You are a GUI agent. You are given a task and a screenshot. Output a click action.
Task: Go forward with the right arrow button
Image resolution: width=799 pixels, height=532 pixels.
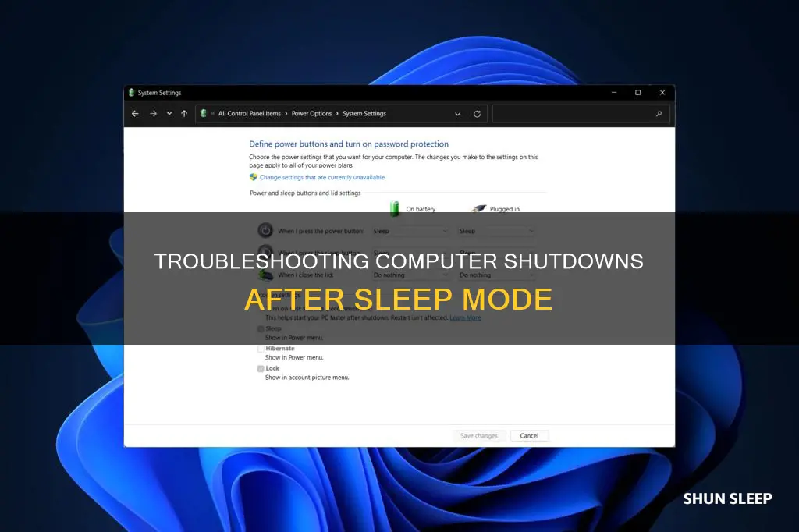[154, 114]
